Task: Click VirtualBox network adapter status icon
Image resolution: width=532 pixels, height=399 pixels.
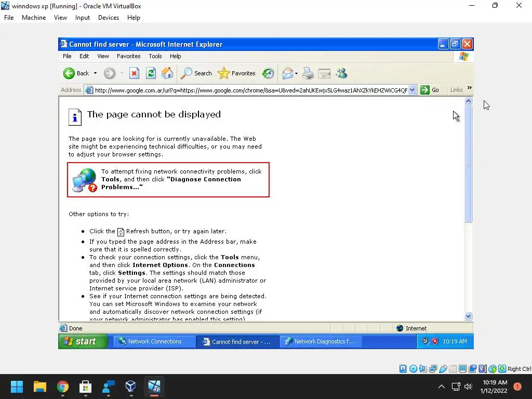Action: (x=433, y=369)
